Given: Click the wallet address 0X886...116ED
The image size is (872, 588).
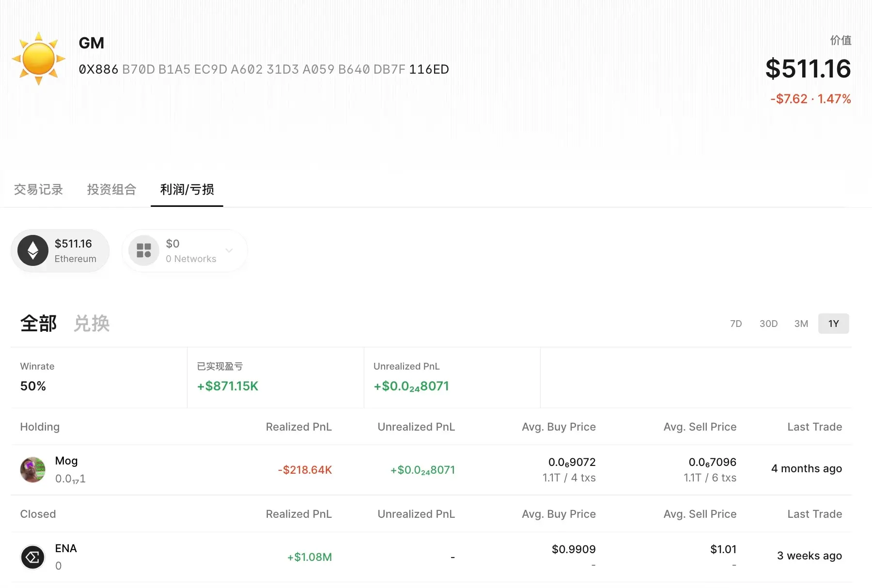Looking at the screenshot, I should 264,69.
